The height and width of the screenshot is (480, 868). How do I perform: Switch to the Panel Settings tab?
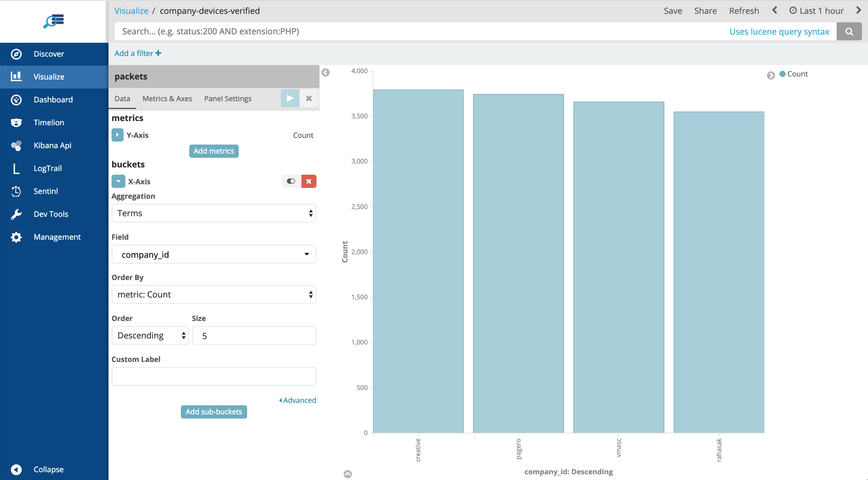pyautogui.click(x=228, y=98)
